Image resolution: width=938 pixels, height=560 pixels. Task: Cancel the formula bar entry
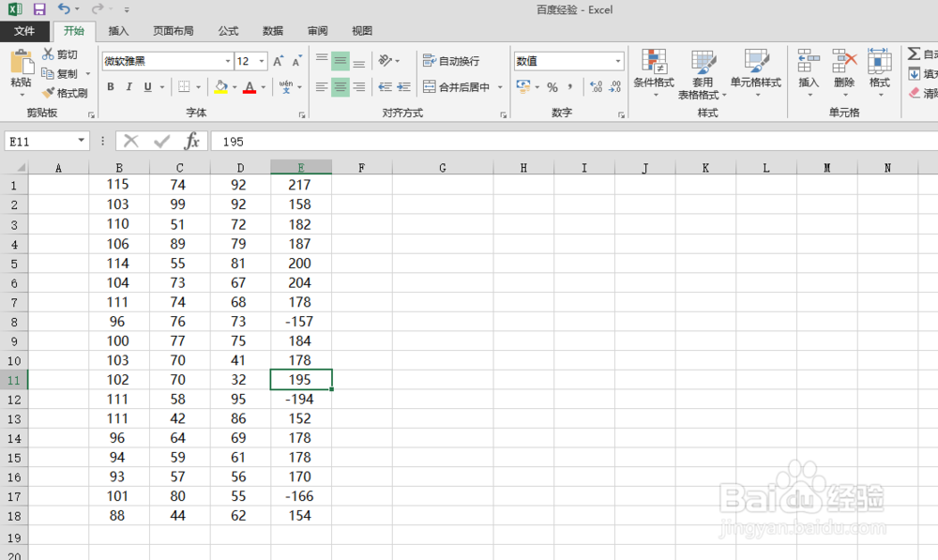click(131, 142)
